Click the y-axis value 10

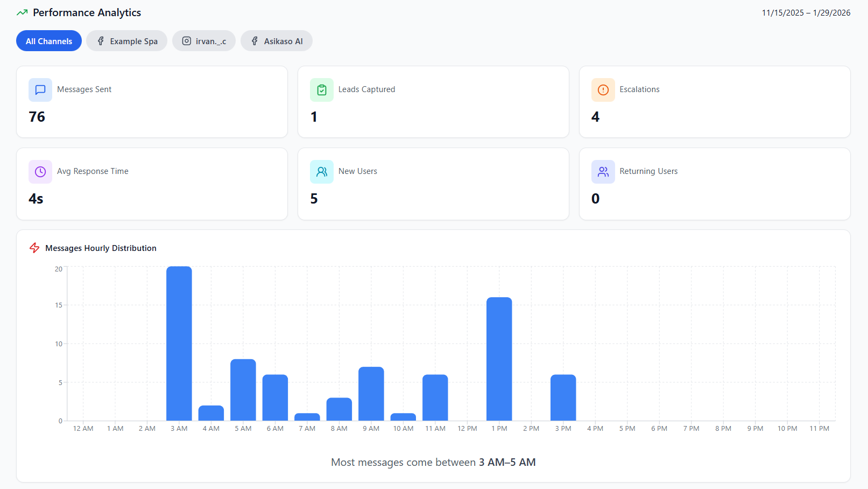click(59, 344)
